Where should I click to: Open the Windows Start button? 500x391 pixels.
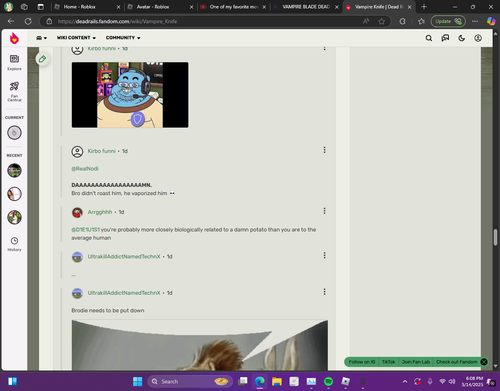pyautogui.click(x=137, y=381)
